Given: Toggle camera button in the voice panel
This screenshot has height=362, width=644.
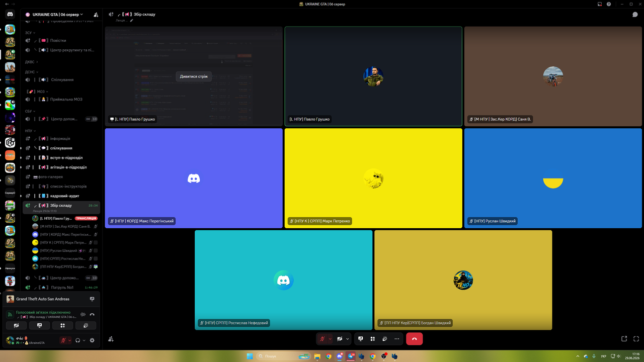Looking at the screenshot, I should coord(16,325).
